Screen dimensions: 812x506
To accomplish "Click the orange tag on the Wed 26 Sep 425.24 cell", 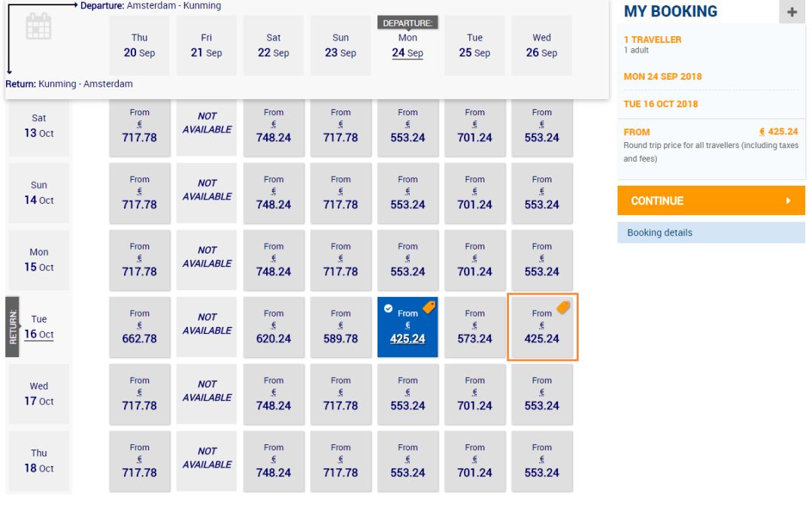I will point(563,307).
